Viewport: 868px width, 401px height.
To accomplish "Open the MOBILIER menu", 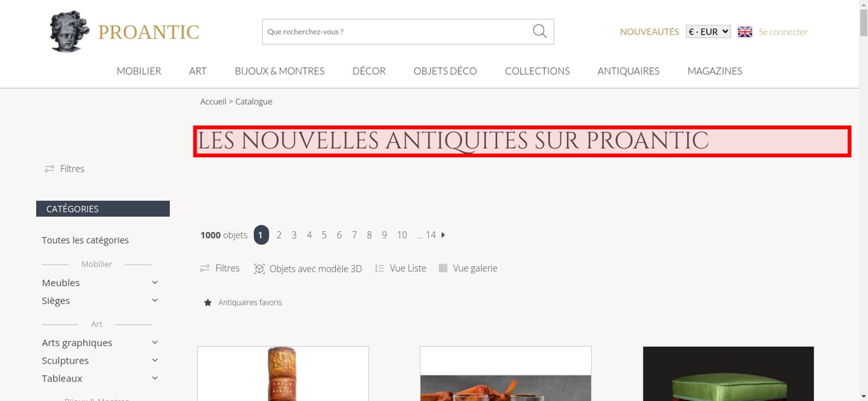I will pos(139,71).
